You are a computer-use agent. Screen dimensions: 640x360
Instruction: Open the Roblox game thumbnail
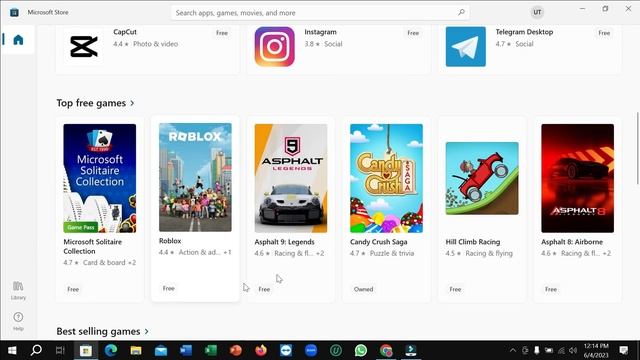[195, 178]
